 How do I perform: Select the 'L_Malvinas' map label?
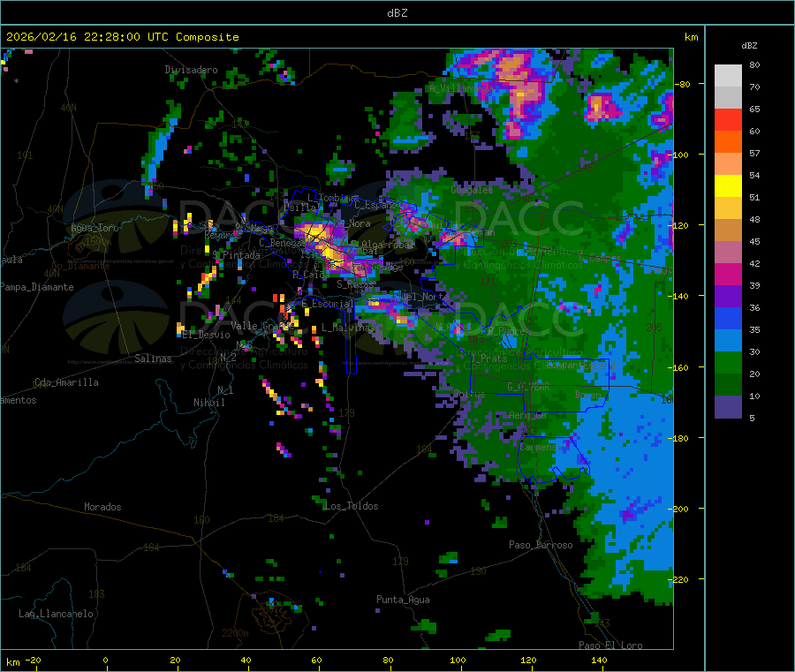(348, 328)
